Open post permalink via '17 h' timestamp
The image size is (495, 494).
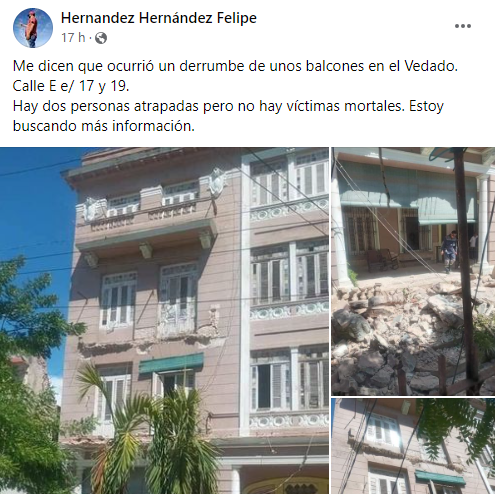73,38
